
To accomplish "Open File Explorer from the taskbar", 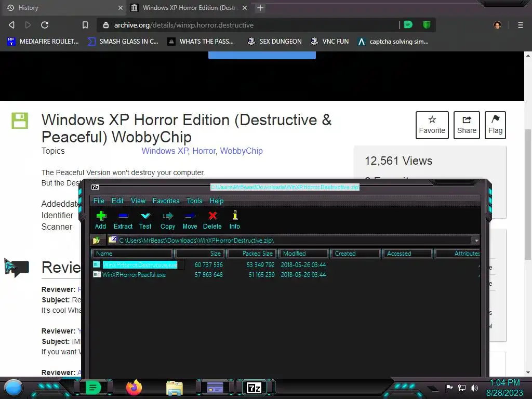I will [x=175, y=388].
